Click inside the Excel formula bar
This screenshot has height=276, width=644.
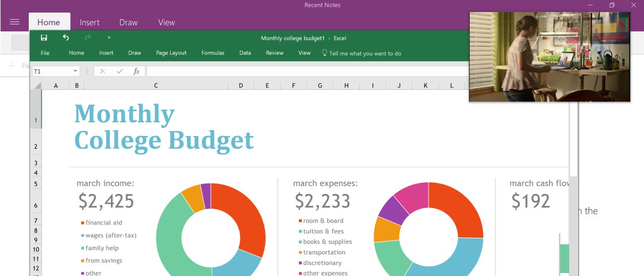[307, 72]
